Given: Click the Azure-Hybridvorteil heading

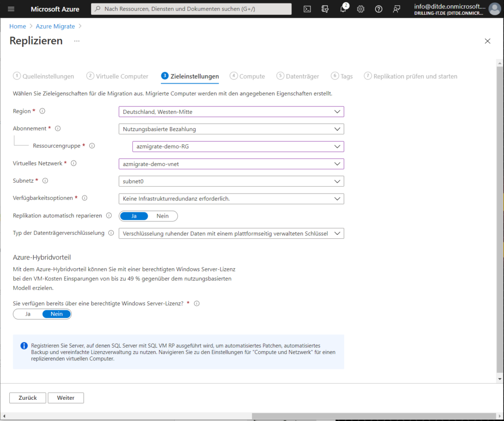Looking at the screenshot, I should [42, 258].
